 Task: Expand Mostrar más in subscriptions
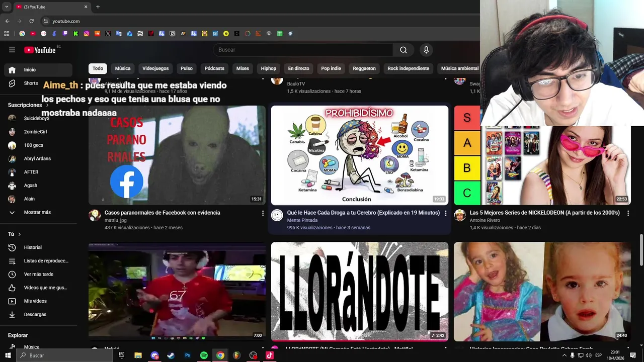(x=36, y=212)
